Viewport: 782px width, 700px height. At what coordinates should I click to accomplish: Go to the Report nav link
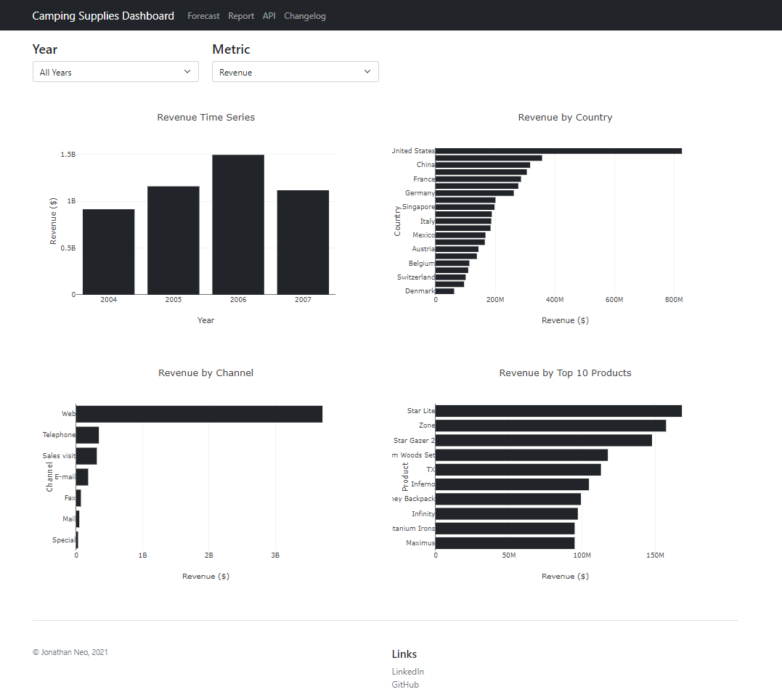click(241, 16)
